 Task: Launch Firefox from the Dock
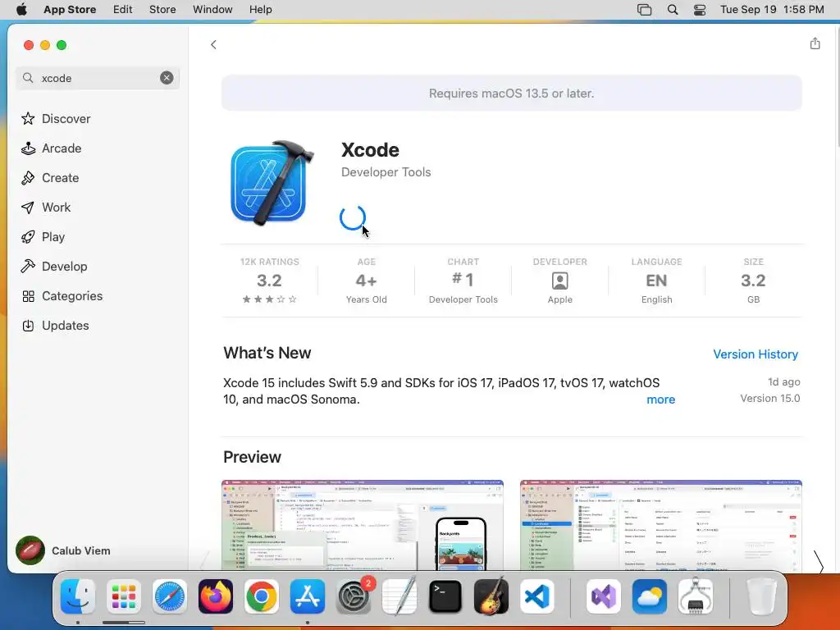pyautogui.click(x=216, y=596)
